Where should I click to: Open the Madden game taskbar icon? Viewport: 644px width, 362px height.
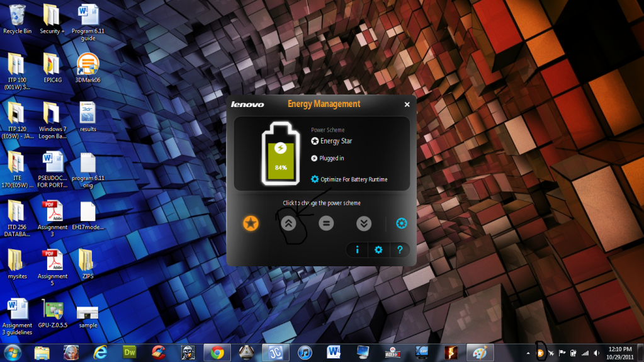coord(392,353)
